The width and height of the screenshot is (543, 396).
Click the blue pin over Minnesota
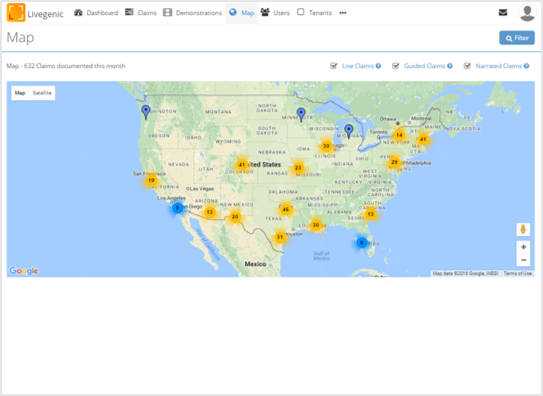pos(301,115)
